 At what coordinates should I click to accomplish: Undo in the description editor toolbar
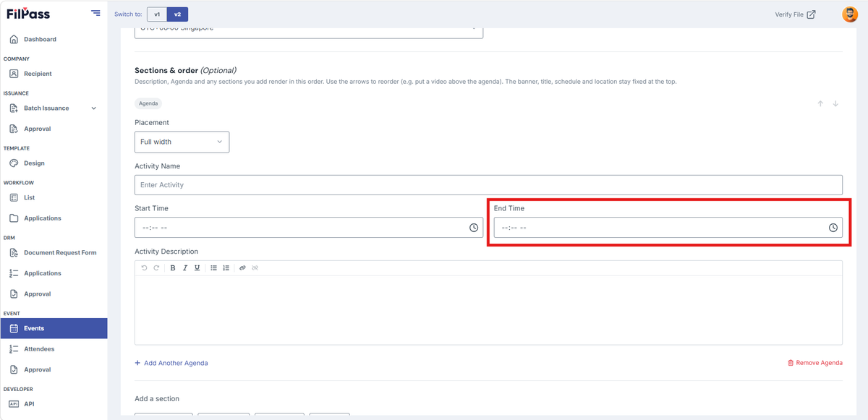(x=144, y=267)
